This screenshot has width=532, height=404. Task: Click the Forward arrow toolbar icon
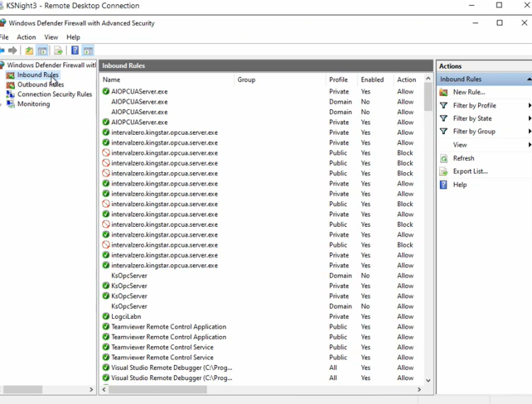click(x=13, y=51)
